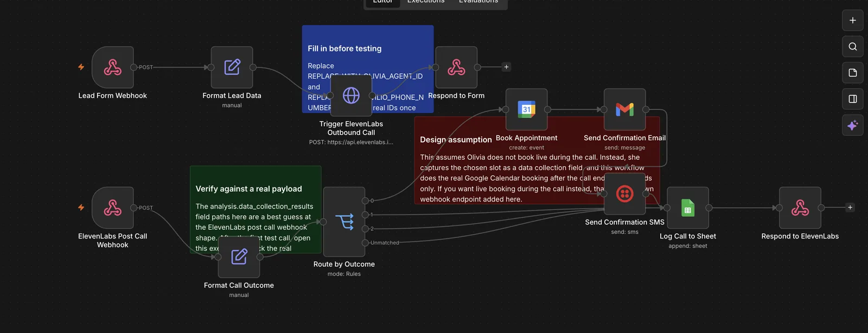Select the Respond to ElevenLabs node
Image resolution: width=868 pixels, height=333 pixels.
click(x=800, y=208)
